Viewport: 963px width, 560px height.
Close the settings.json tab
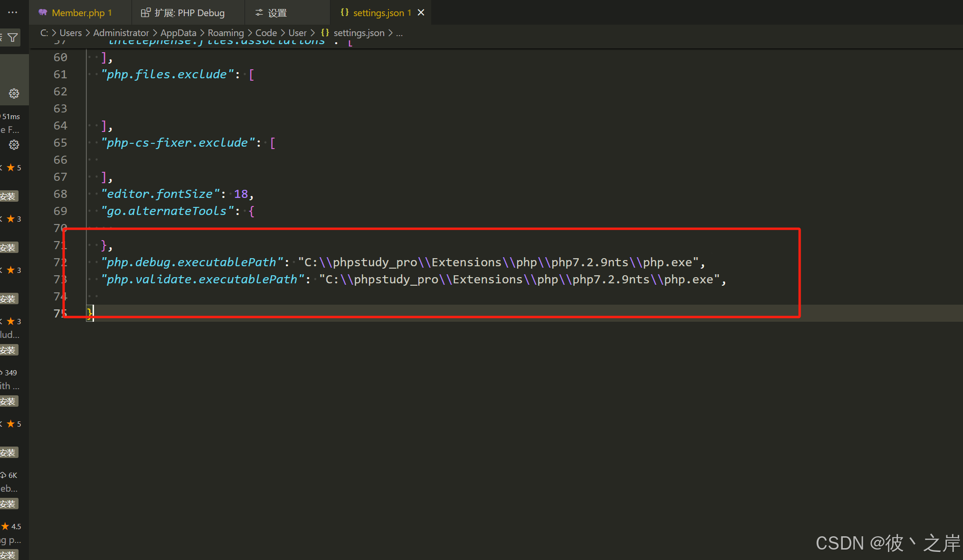click(421, 12)
